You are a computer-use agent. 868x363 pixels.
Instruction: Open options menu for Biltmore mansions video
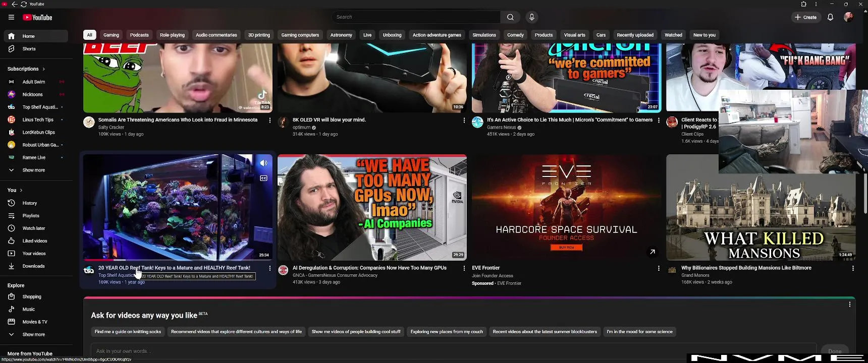853,269
